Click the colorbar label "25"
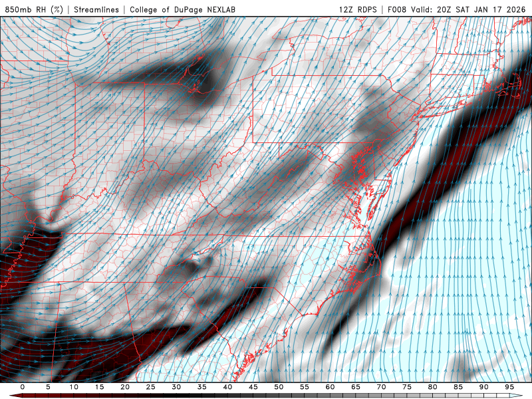The height and width of the screenshot is (399, 532). click(151, 387)
